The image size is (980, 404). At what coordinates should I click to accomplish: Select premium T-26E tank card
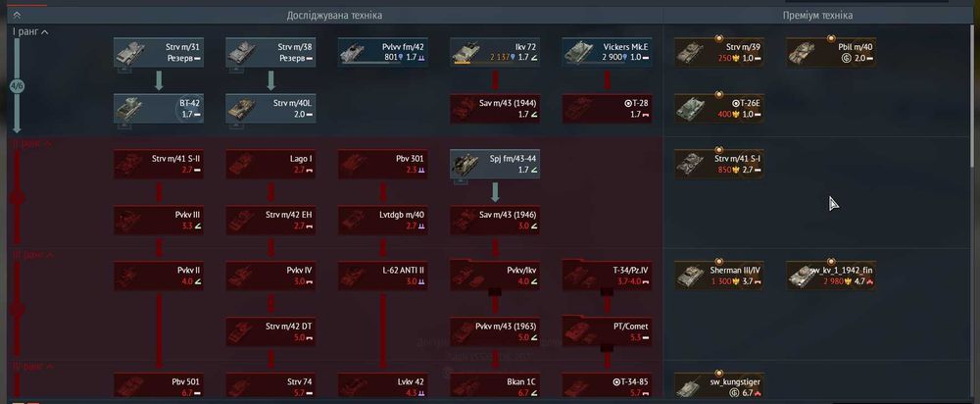click(x=718, y=108)
